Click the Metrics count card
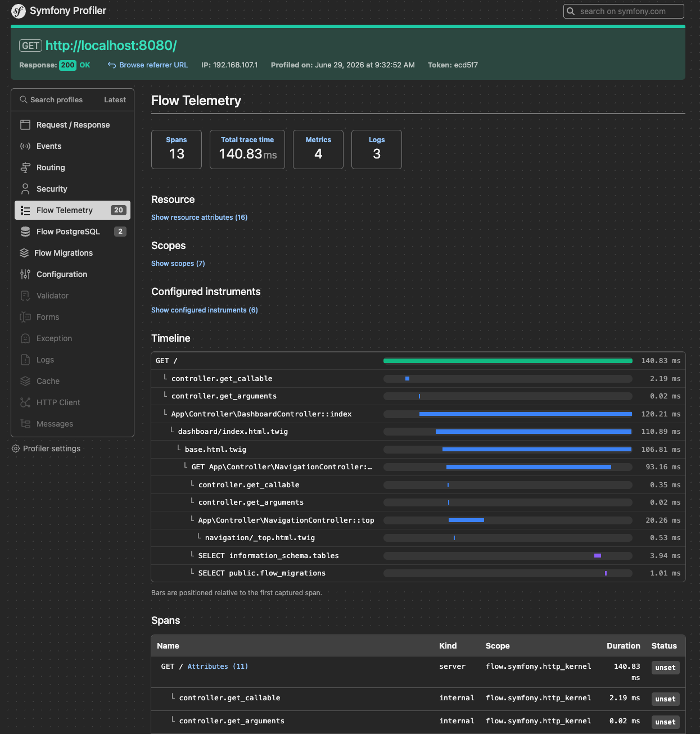 (318, 149)
